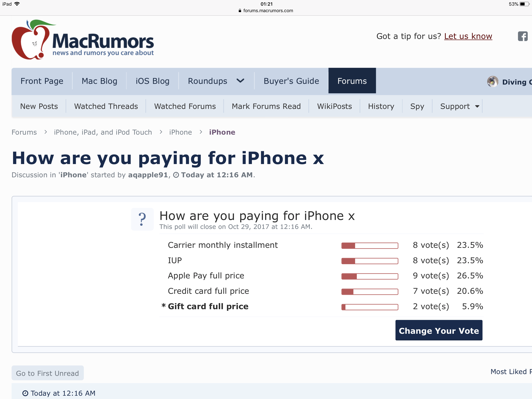
Task: Click the Gift card full price result bar
Action: point(370,307)
